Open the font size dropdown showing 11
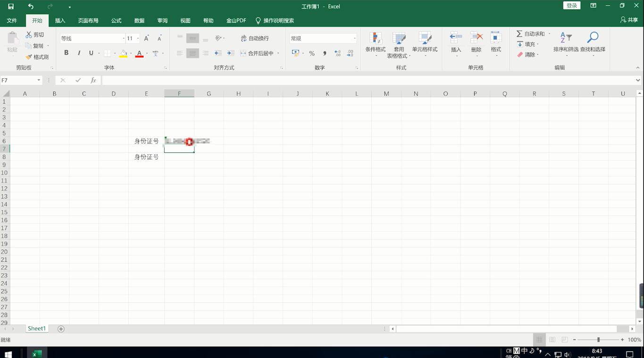The image size is (644, 358). 138,39
